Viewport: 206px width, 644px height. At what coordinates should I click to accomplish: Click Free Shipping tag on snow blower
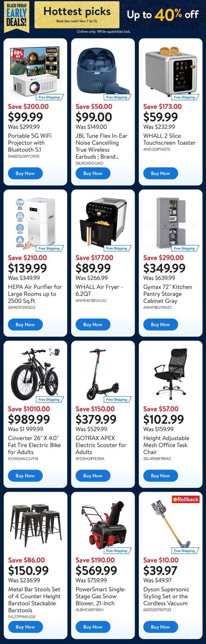[117, 551]
